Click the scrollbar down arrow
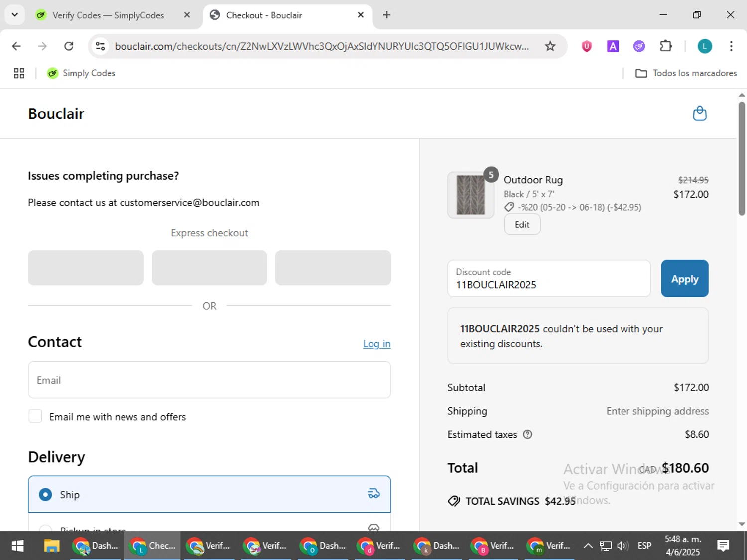Screen dimensions: 747x560 (x=742, y=524)
